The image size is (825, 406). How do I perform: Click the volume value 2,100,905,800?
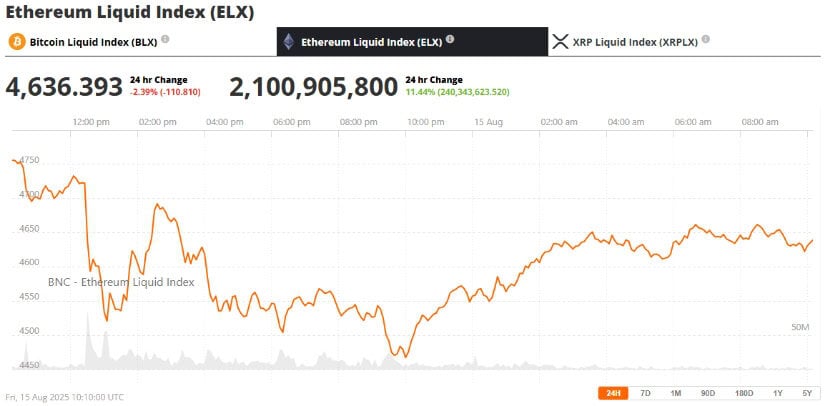(314, 87)
